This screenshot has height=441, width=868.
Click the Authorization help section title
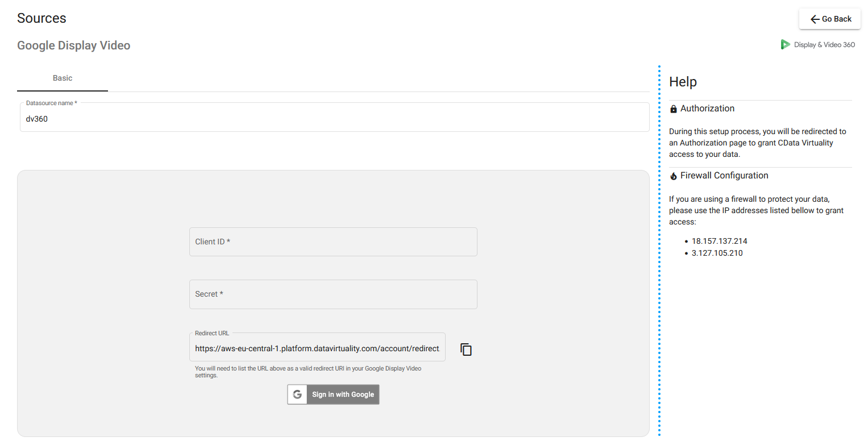[707, 109]
